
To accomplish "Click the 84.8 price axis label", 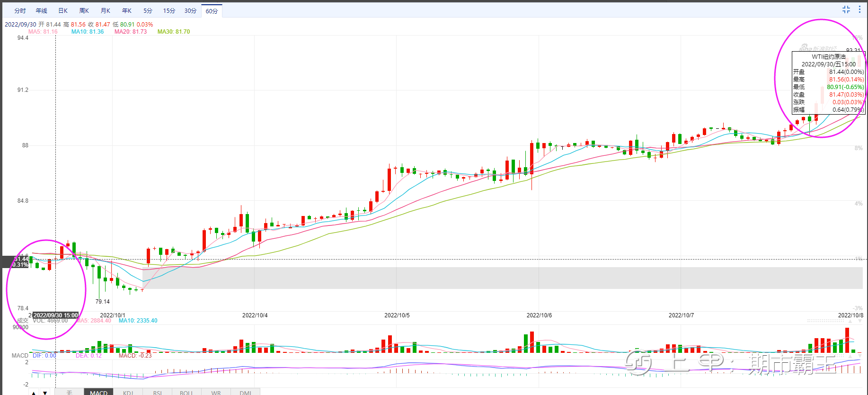I will click(x=23, y=201).
